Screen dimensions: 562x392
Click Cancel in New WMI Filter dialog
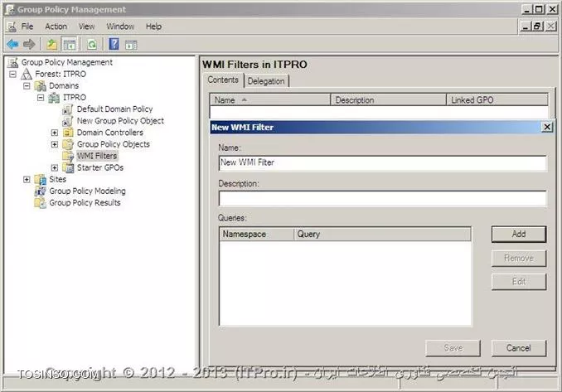click(x=519, y=348)
